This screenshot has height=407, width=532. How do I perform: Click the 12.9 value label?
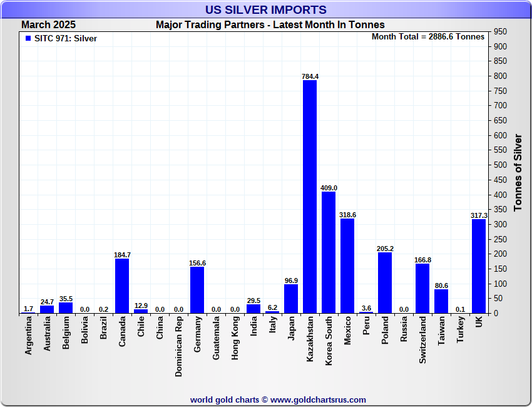141,306
